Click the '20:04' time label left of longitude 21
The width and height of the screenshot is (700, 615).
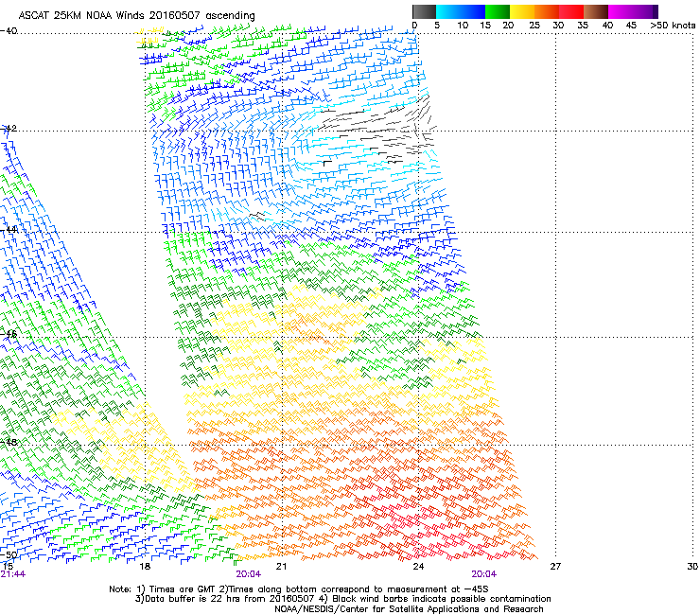(x=248, y=574)
